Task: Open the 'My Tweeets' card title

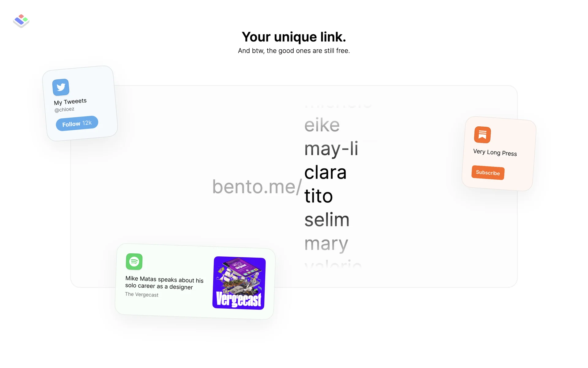Action: pyautogui.click(x=70, y=102)
